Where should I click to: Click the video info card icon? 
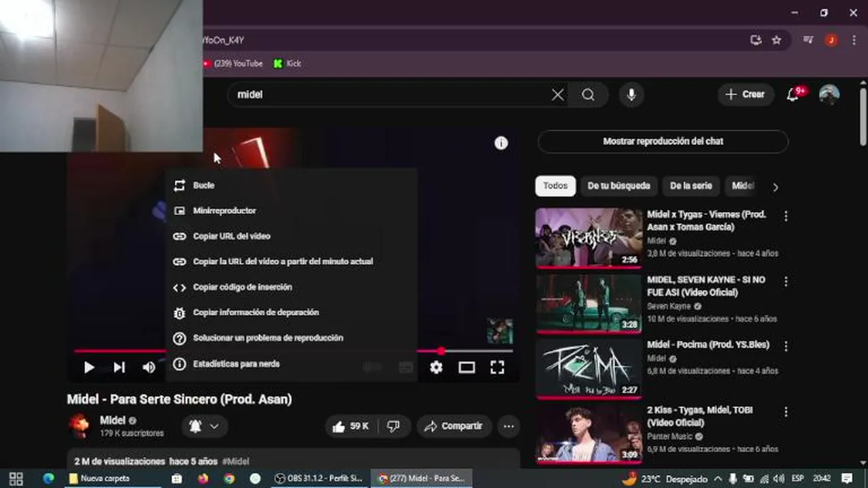[501, 143]
